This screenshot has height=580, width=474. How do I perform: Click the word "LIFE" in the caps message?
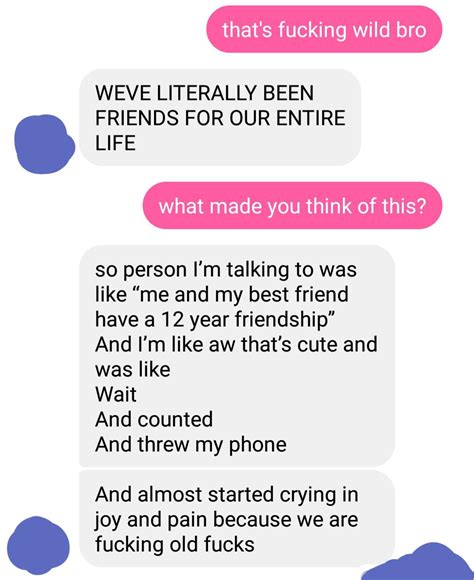point(115,143)
